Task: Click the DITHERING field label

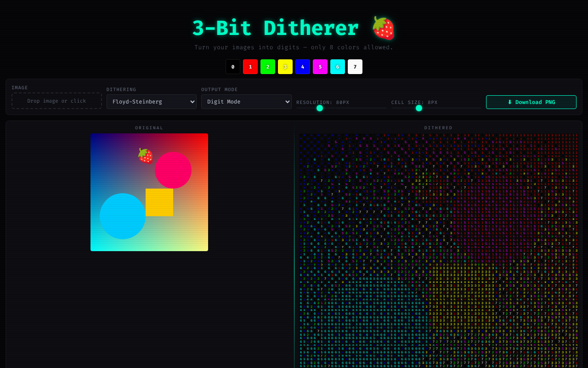Action: tap(121, 90)
